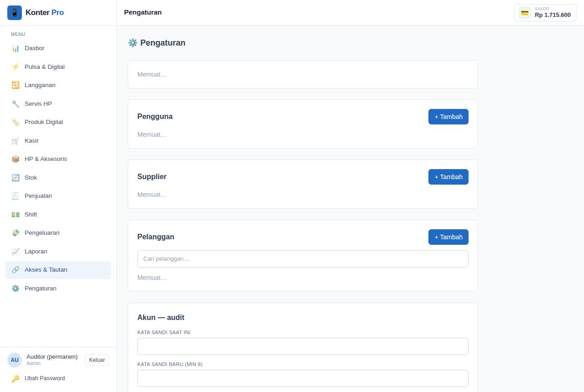
Task: Click the Dasbor bar chart icon
Action: (16, 48)
